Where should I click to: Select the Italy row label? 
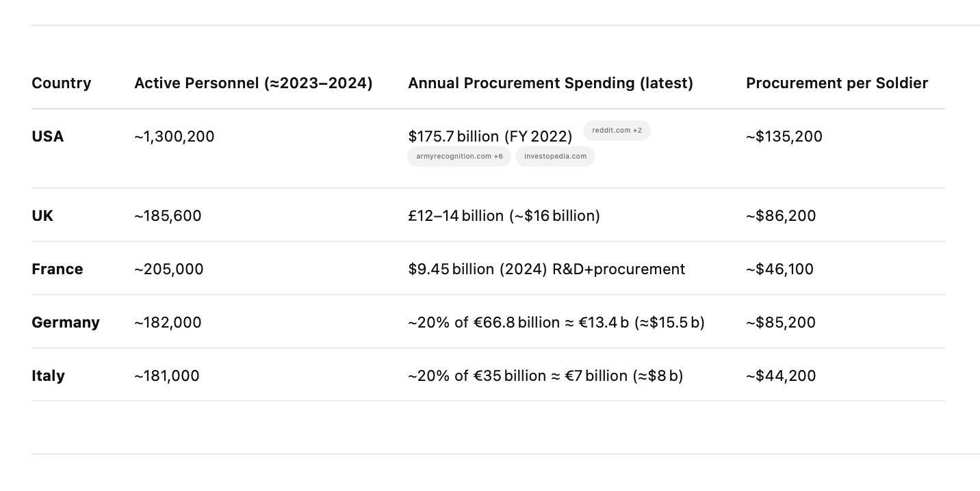pos(48,375)
